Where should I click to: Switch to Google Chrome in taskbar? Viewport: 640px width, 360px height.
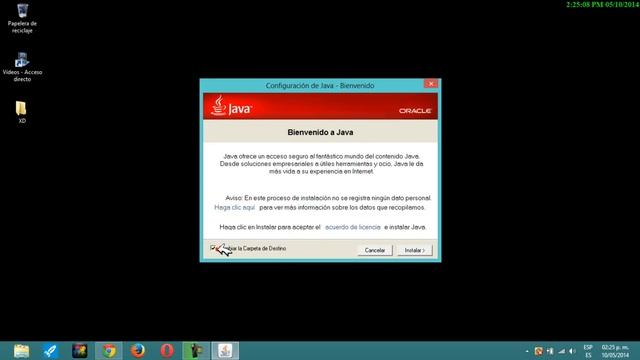(109, 351)
